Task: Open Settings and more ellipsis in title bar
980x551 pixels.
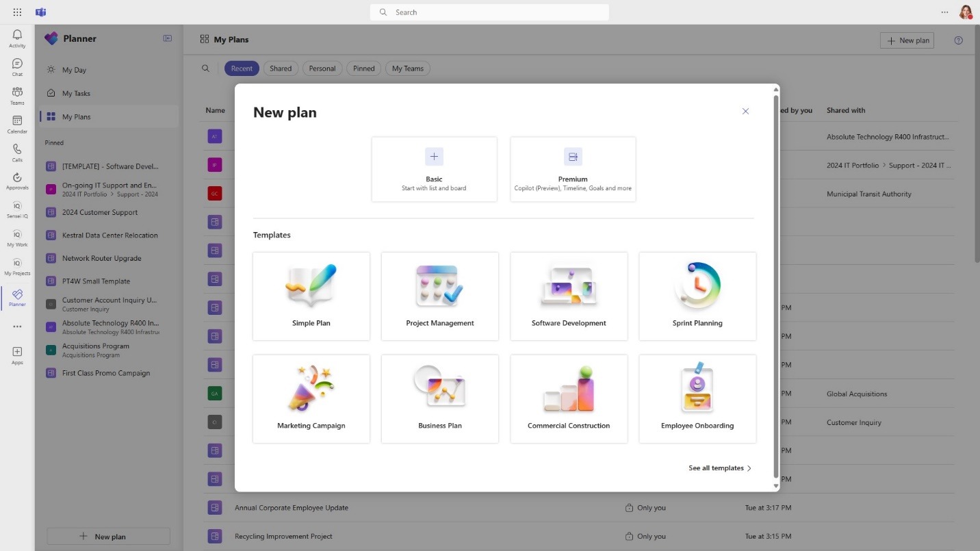Action: point(945,12)
